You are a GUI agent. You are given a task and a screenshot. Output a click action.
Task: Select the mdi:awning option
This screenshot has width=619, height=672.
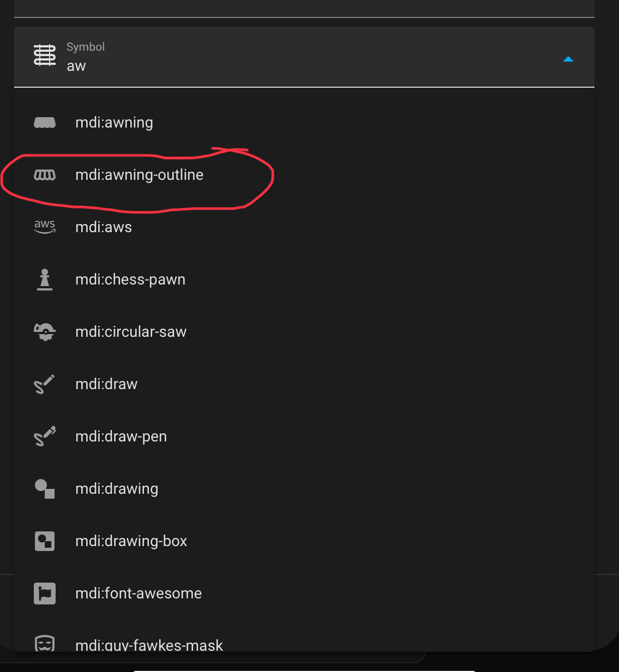click(x=114, y=123)
